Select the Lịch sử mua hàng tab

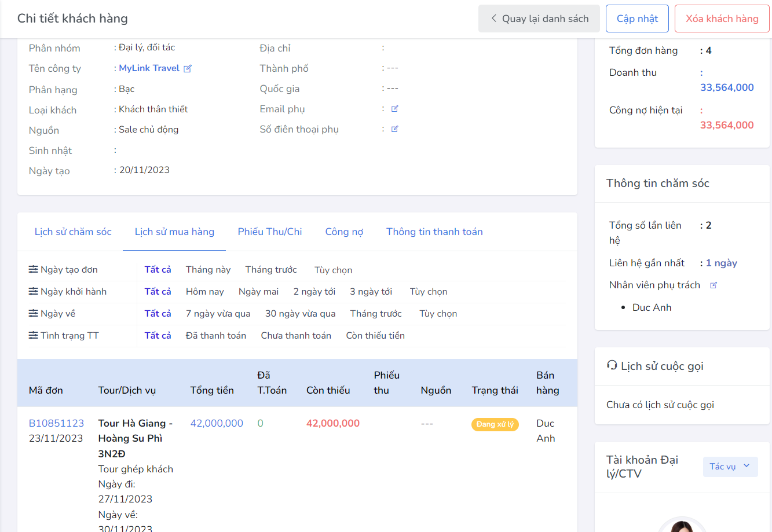pyautogui.click(x=174, y=232)
